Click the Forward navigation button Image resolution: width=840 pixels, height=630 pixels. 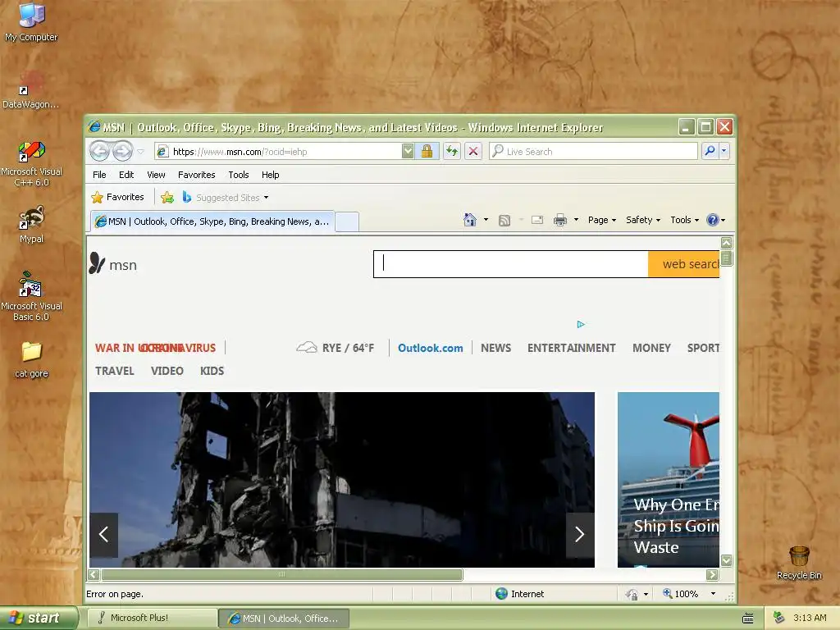[x=122, y=152]
